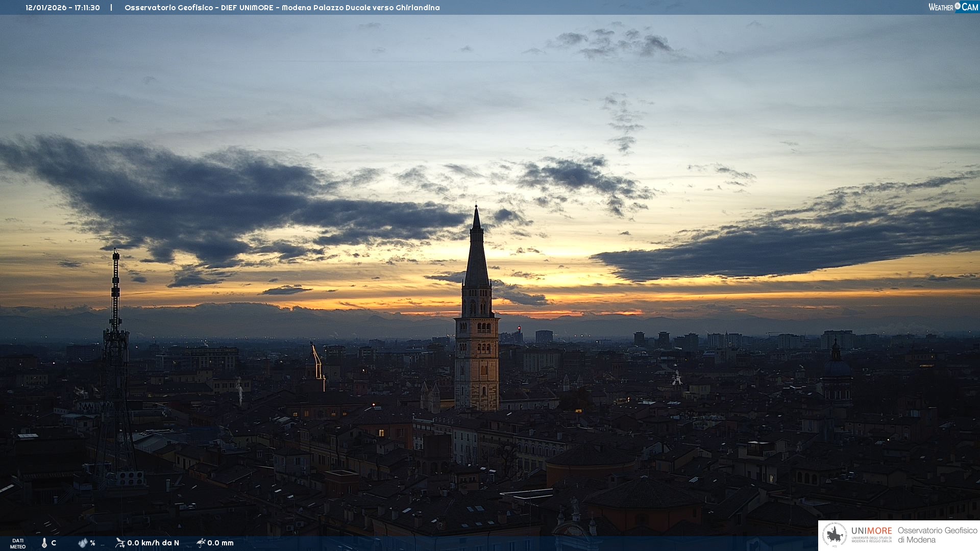
Task: Click the UNIMORE horseman seal emblem
Action: 835,535
